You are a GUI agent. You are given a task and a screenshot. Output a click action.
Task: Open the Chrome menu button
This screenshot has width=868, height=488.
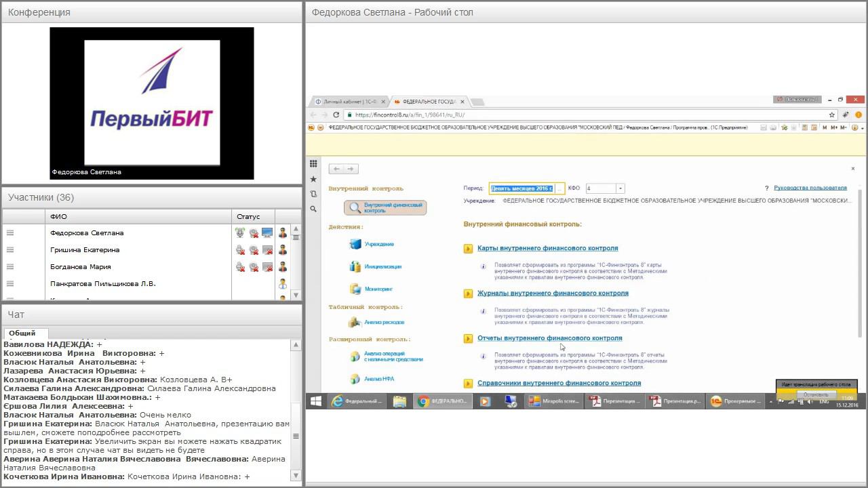pyautogui.click(x=859, y=115)
